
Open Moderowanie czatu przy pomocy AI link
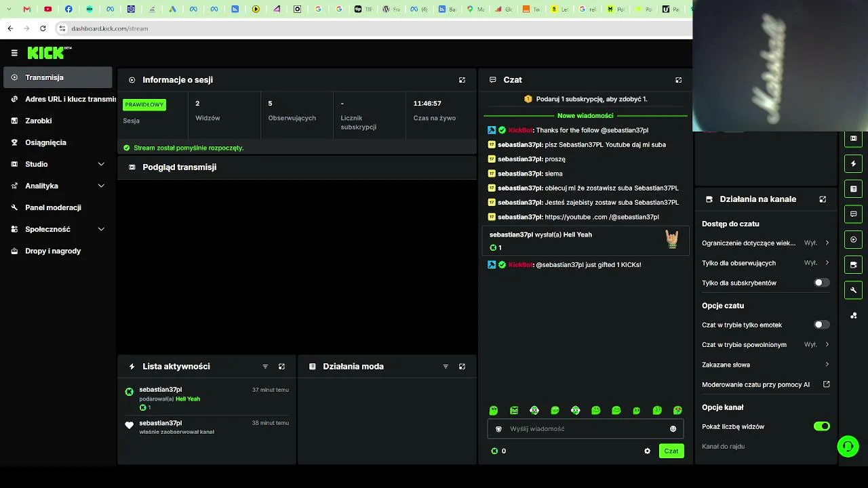pos(766,384)
